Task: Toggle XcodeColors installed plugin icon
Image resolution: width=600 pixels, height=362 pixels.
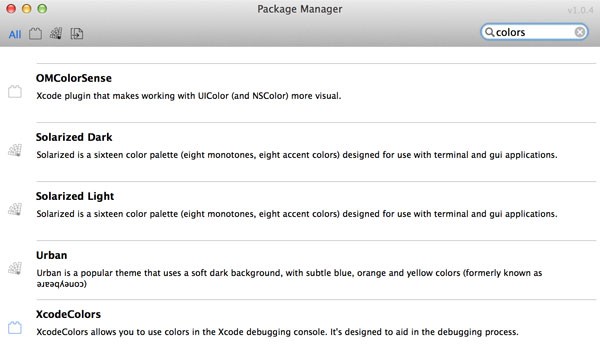Action: (15, 328)
